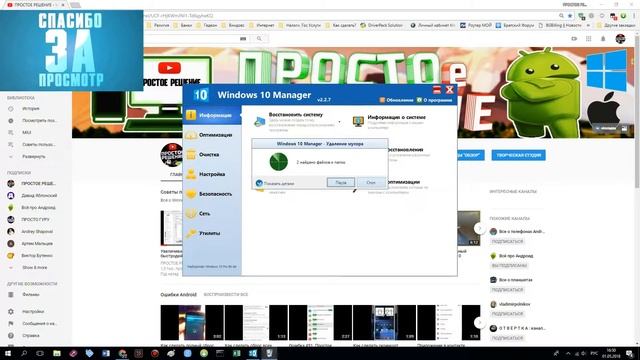Open ПРОСТО ГУРУ subscription
The width and height of the screenshot is (640, 360).
pyautogui.click(x=36, y=220)
